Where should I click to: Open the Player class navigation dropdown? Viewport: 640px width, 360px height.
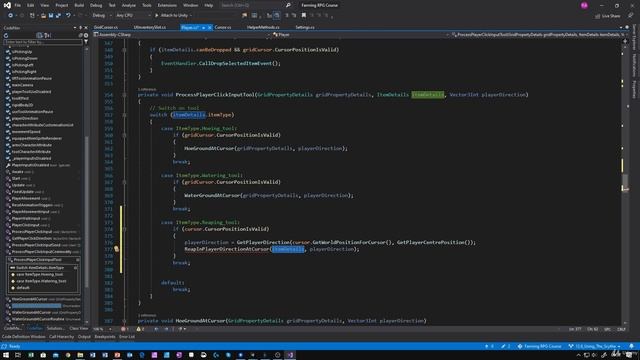(x=362, y=35)
